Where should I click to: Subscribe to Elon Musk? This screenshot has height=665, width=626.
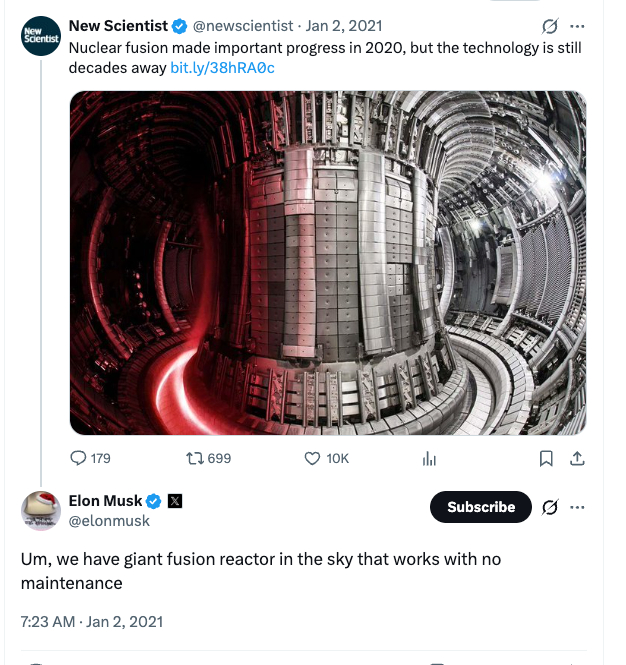coord(480,507)
